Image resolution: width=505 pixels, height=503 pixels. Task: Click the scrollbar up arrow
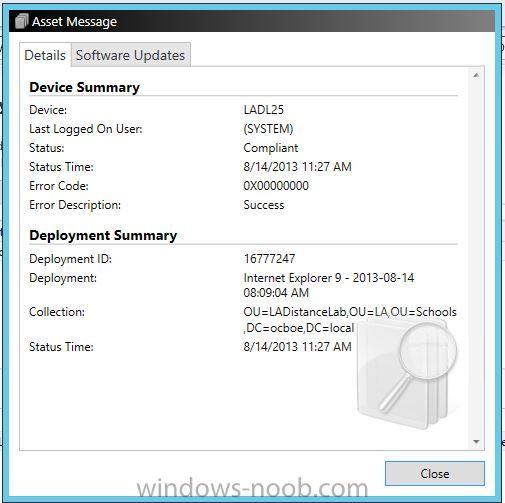point(476,75)
